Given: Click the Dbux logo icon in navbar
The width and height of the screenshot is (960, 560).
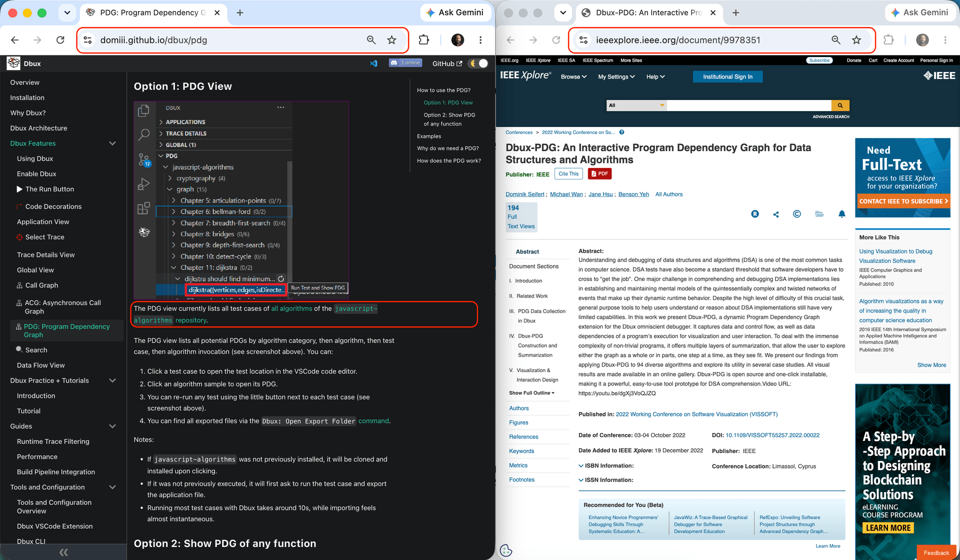Looking at the screenshot, I should point(14,63).
